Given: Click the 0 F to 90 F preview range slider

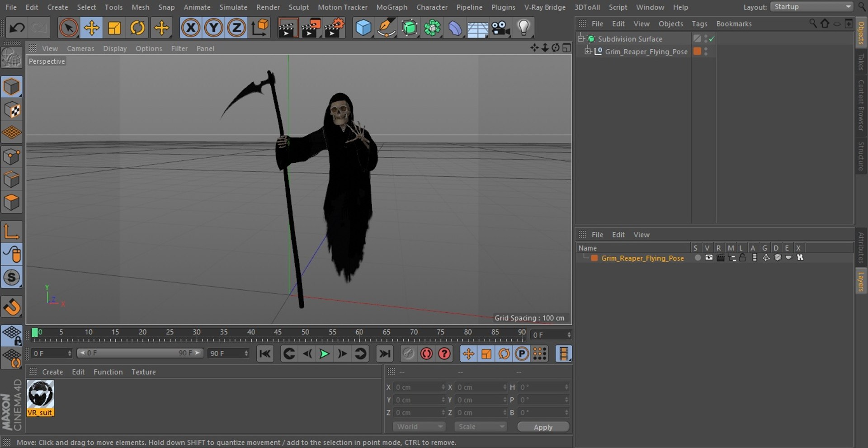Looking at the screenshot, I should tap(140, 353).
